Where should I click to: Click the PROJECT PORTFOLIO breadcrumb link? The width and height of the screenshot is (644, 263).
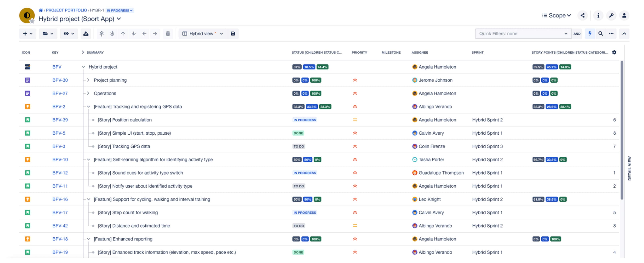pos(66,10)
